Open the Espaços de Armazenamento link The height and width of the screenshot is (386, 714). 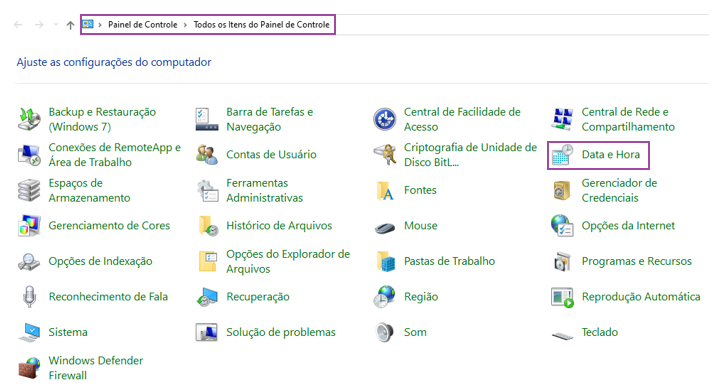[89, 190]
